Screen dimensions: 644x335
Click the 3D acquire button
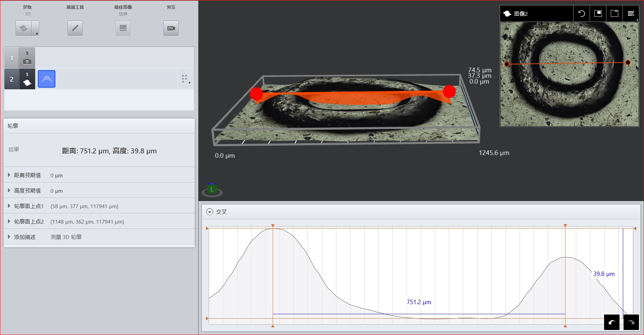pos(23,28)
